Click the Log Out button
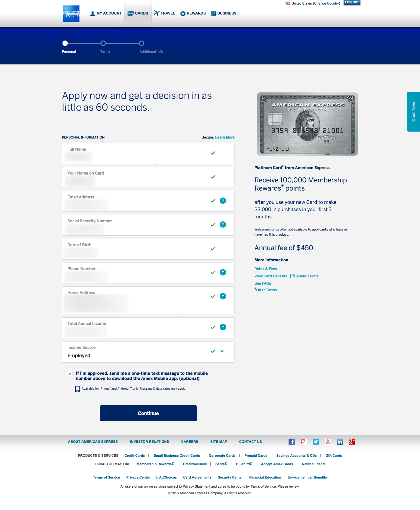This screenshot has height=510, width=420. tap(352, 2)
